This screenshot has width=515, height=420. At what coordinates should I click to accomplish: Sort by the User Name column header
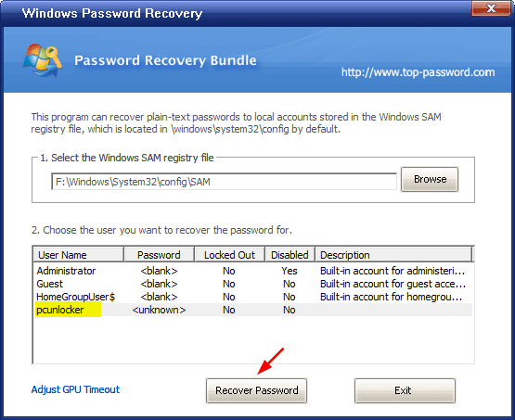(x=79, y=255)
